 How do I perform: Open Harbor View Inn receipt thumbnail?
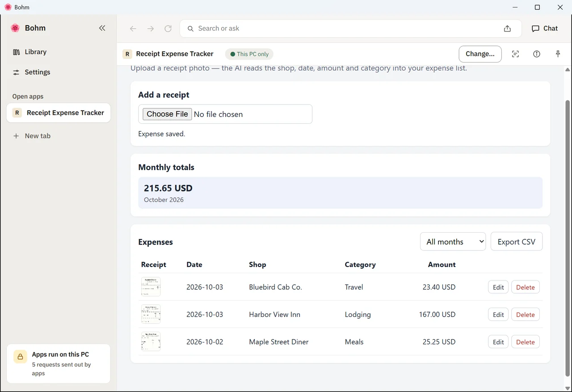[151, 314]
